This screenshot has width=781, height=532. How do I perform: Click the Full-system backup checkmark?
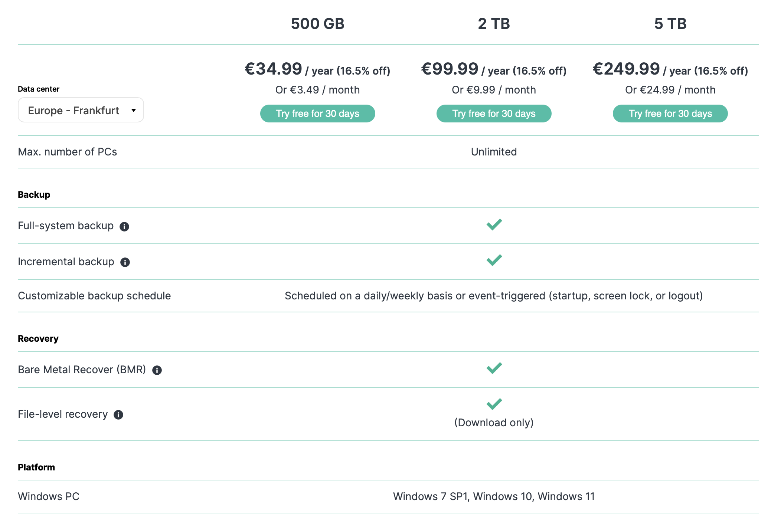494,224
